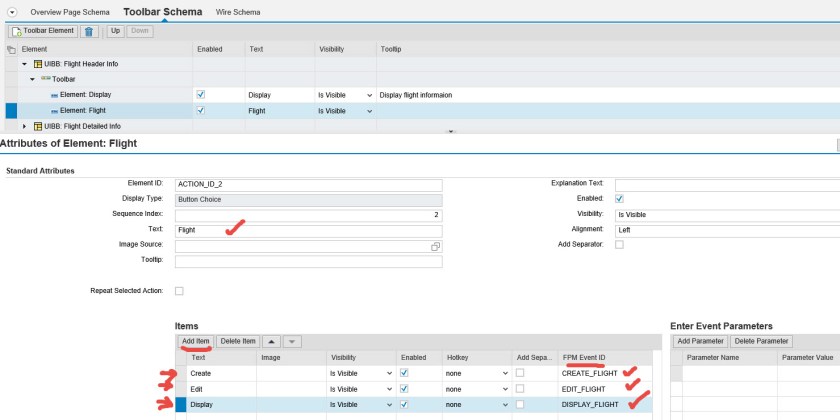840x420 pixels.
Task: Click the select-all icon in Element column header
Action: point(11,48)
